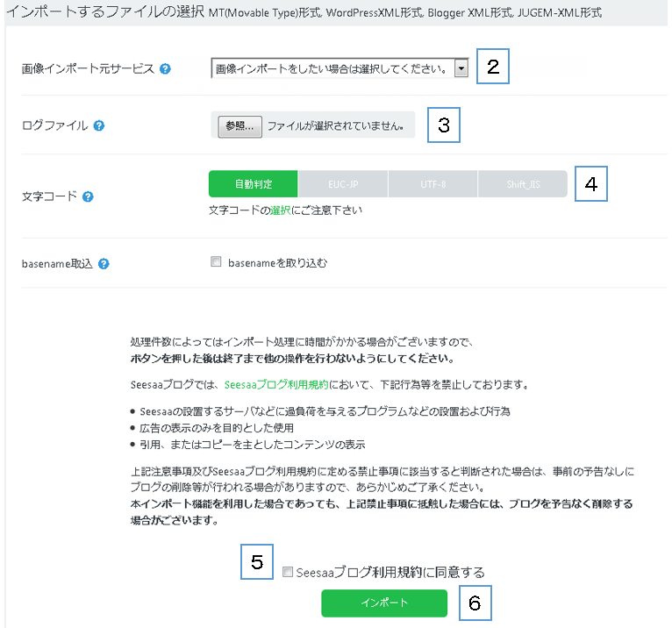
Task: Click help icon beside basename取込
Action: pos(104,262)
